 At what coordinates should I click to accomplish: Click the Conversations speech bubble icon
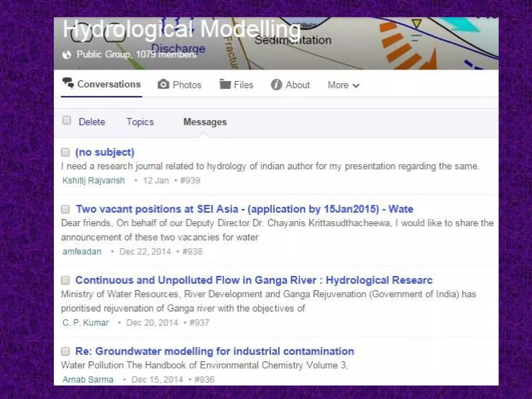click(68, 83)
